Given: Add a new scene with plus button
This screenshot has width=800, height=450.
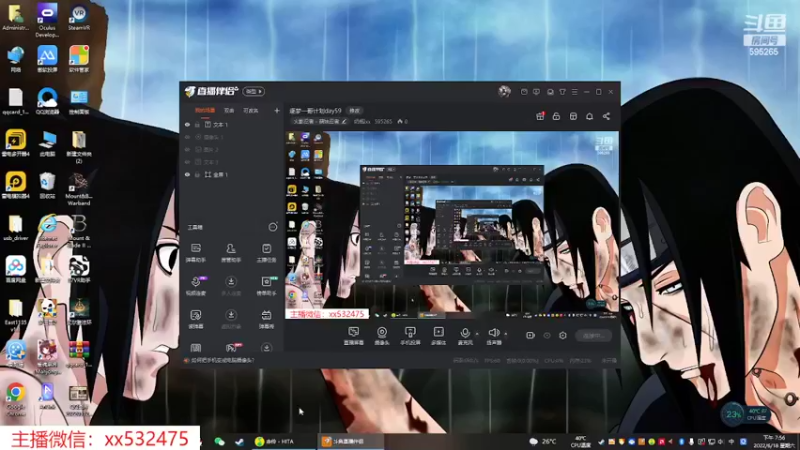Looking at the screenshot, I should point(277,110).
